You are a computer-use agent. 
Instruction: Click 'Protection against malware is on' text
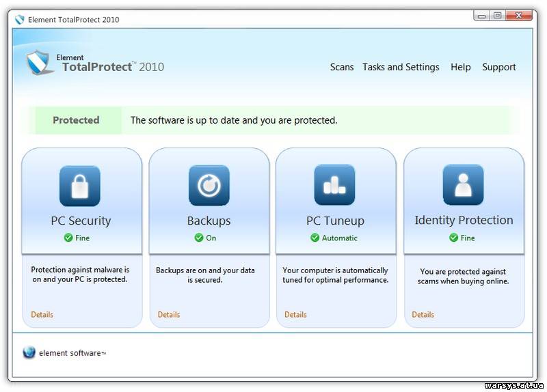[80, 275]
